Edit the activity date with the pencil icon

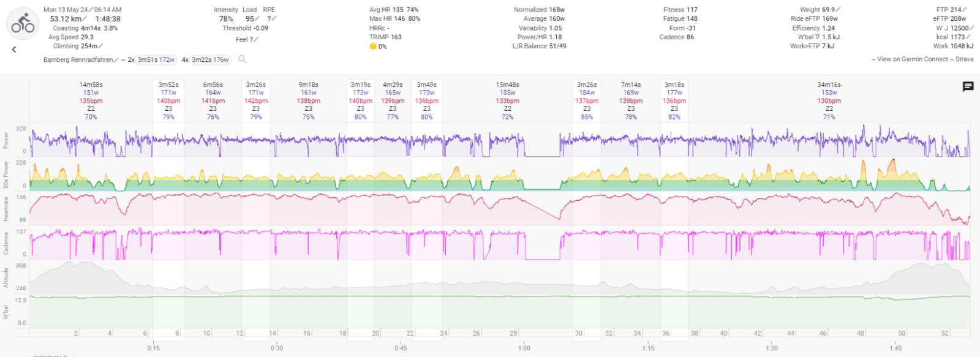click(x=91, y=10)
